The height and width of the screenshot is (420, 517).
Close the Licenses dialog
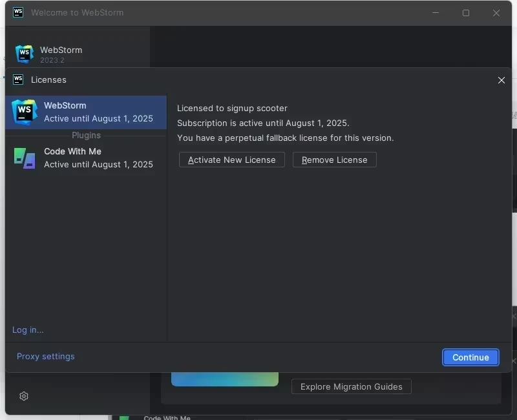501,80
